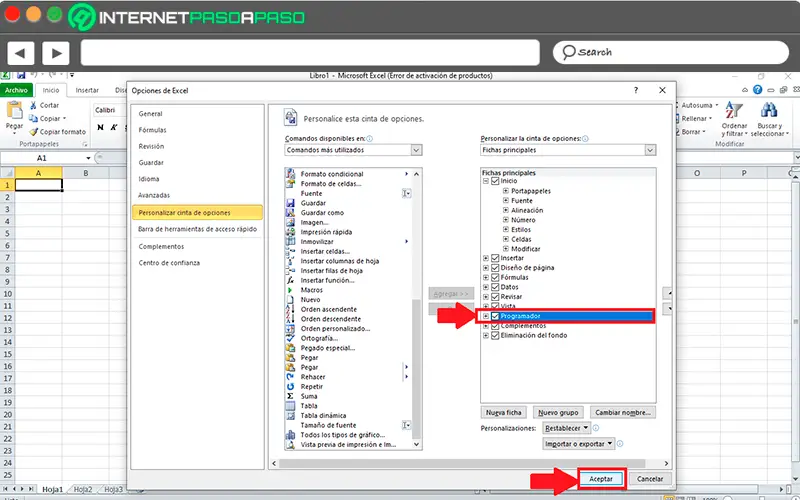Expand the Eliminación del fondo node
Screen dimensions: 800x500
click(486, 336)
